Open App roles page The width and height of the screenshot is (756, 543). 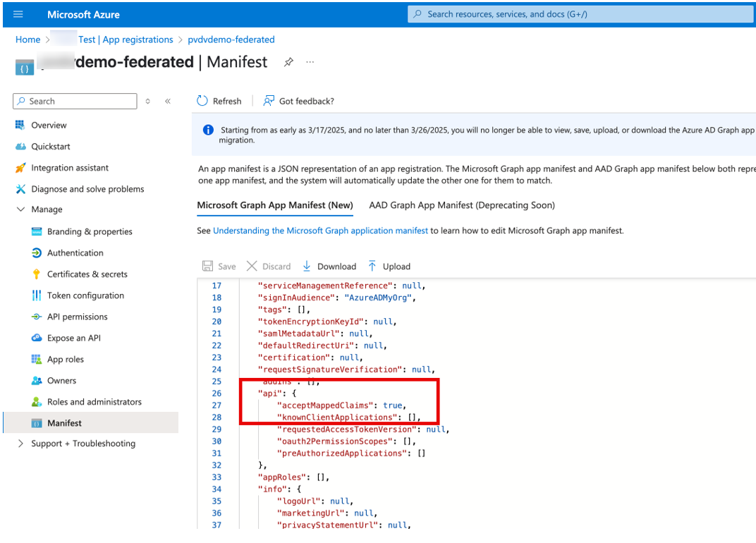[65, 359]
